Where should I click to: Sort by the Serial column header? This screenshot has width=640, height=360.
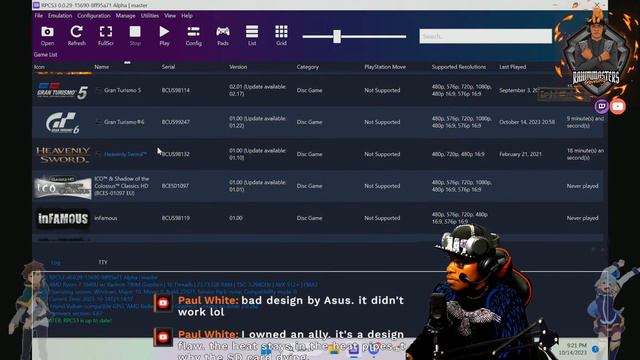(x=168, y=67)
